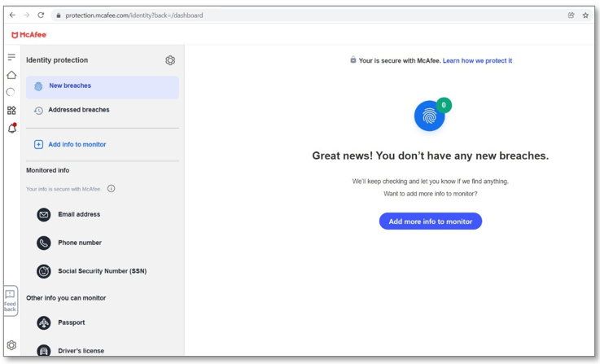The image size is (600, 364).
Task: Click the Passport airplane icon
Action: 44,323
